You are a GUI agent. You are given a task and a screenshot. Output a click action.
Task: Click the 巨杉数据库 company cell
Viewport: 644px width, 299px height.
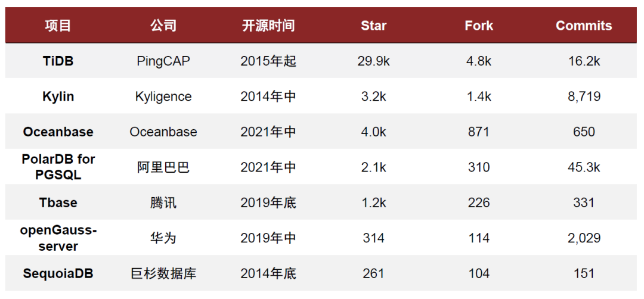pyautogui.click(x=163, y=273)
